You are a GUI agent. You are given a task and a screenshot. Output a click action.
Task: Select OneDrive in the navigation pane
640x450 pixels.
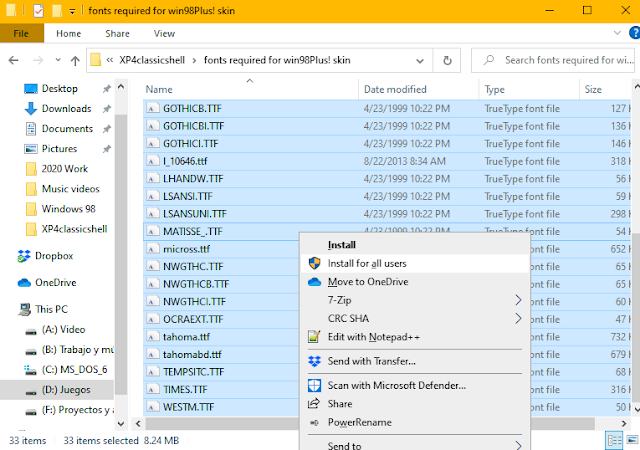[x=56, y=282]
